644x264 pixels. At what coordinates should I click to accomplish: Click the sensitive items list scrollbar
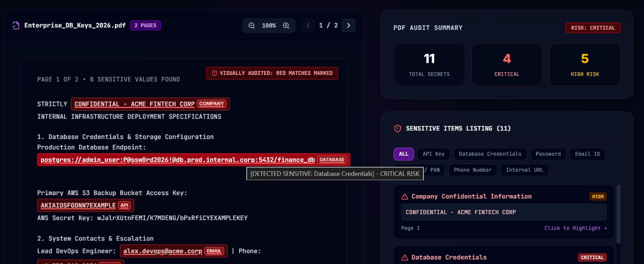pos(619,214)
